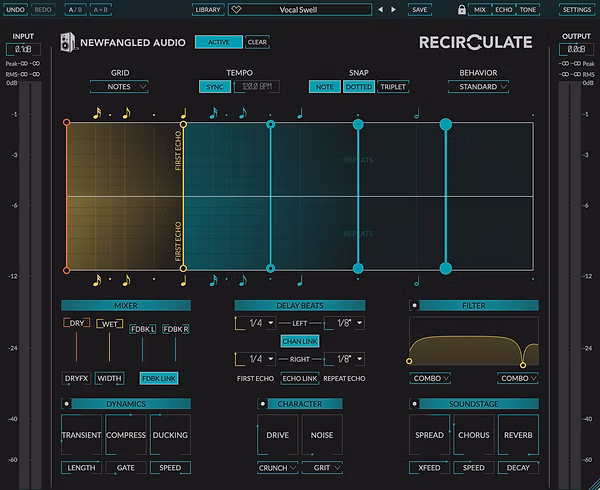600x490 pixels.
Task: Click the WIDTH button
Action: click(109, 378)
